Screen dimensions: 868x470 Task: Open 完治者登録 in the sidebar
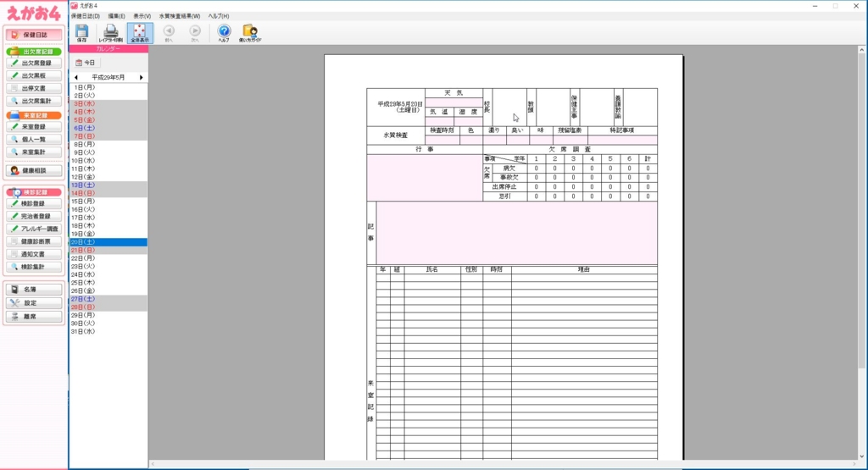click(34, 216)
